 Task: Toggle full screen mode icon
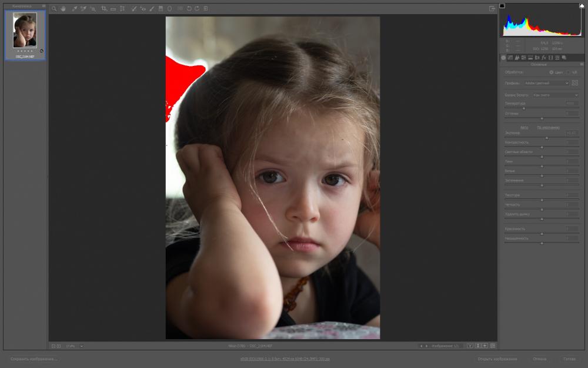(492, 8)
